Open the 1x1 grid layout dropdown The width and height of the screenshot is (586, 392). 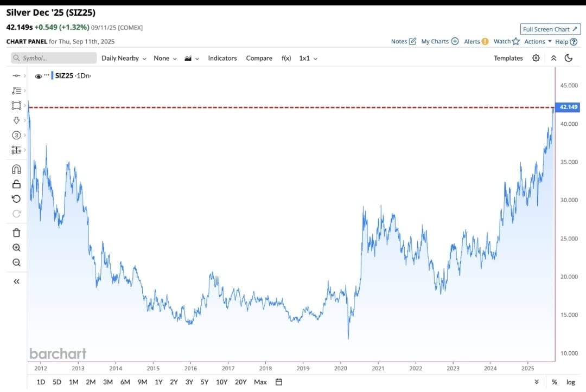(x=308, y=58)
